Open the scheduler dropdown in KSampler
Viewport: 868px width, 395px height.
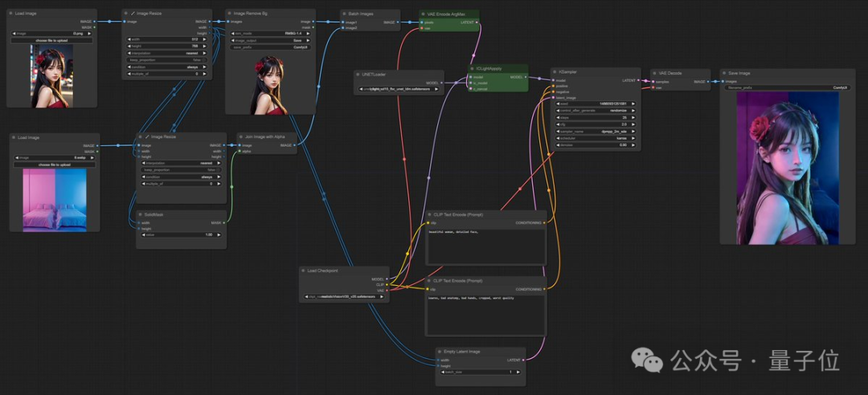pos(596,138)
